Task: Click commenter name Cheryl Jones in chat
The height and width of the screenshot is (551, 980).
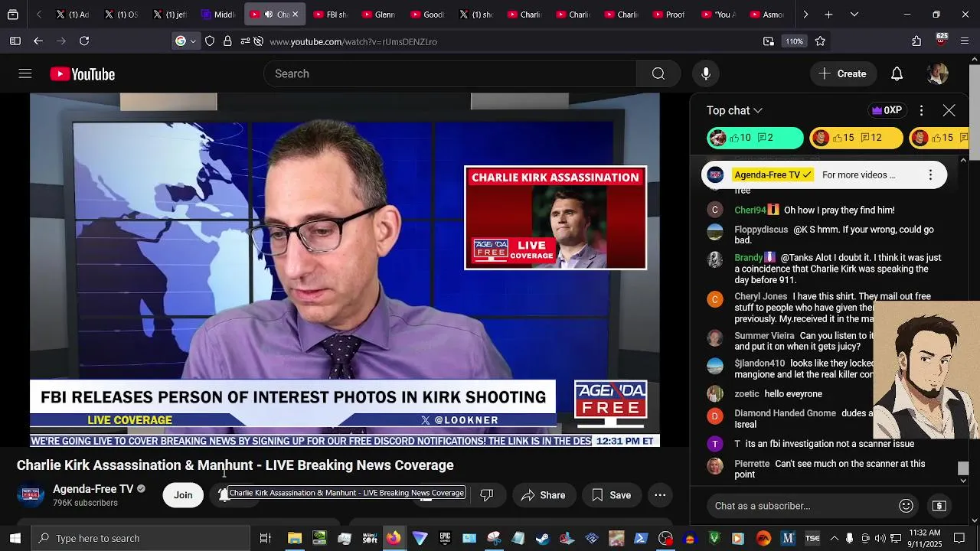Action: [x=761, y=296]
